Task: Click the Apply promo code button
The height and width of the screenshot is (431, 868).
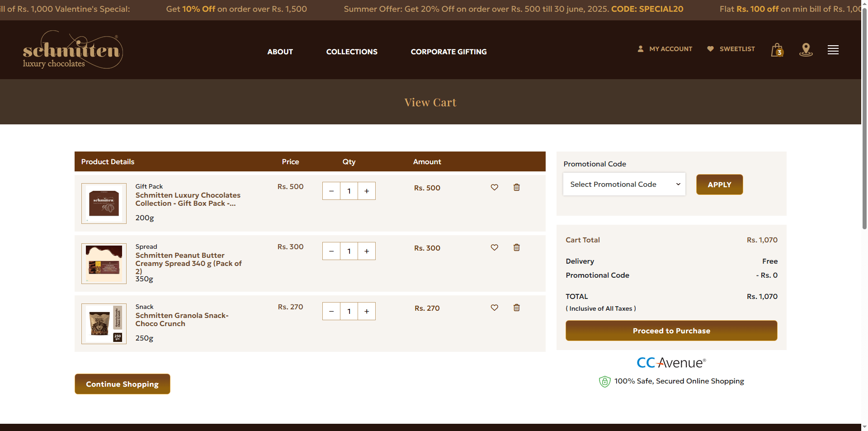Action: 719,185
